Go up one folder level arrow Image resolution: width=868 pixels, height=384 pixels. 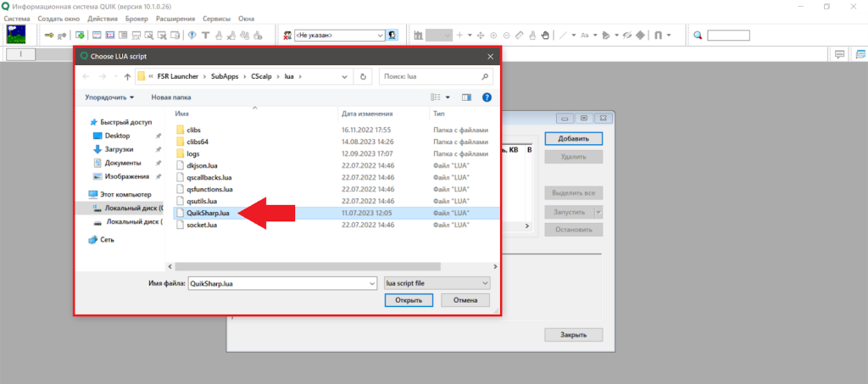point(127,76)
